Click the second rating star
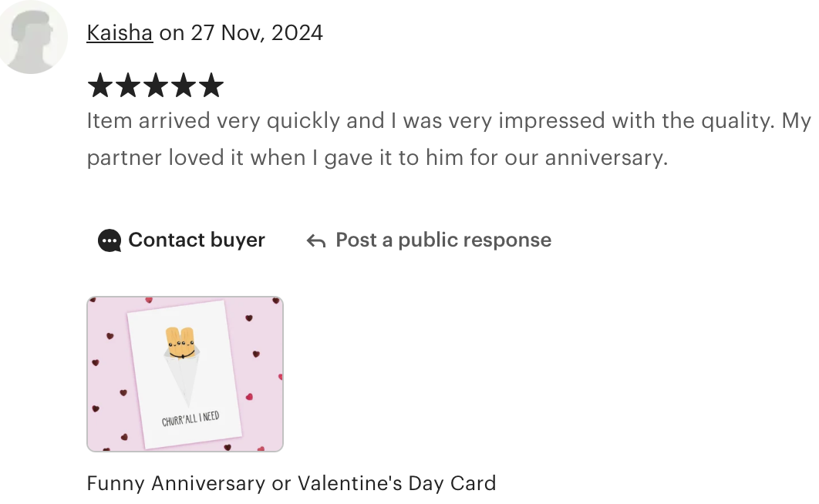This screenshot has width=819, height=504. point(128,85)
